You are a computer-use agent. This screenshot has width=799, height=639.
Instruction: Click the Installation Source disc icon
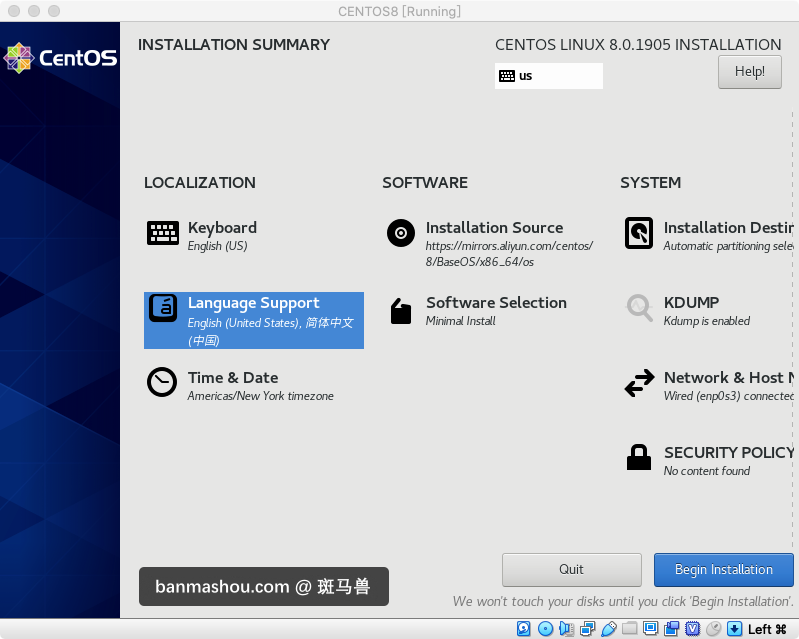click(x=401, y=233)
